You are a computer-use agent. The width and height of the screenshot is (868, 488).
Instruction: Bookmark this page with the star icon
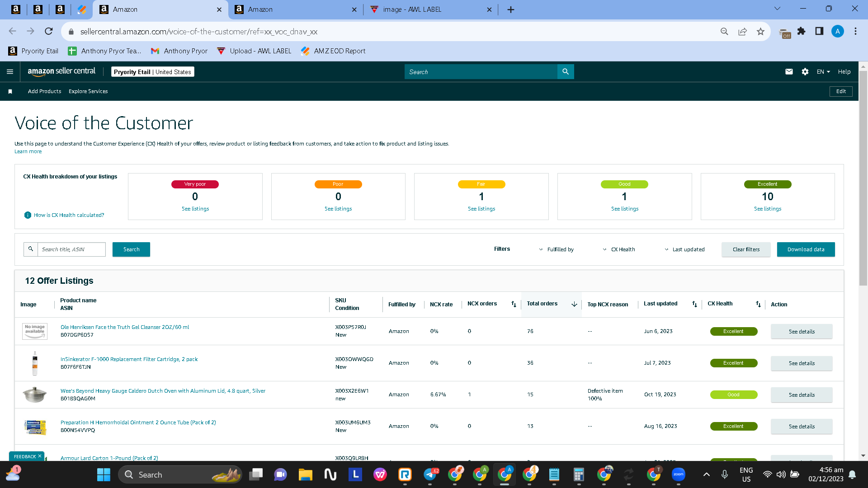click(x=760, y=31)
